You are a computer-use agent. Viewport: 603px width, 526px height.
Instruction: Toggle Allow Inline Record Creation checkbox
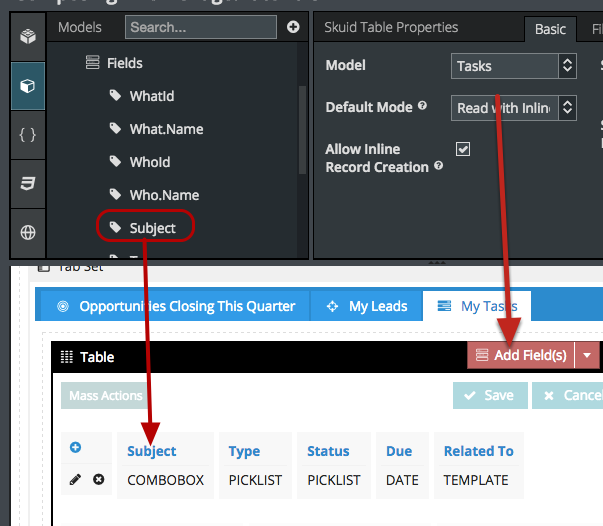463,149
